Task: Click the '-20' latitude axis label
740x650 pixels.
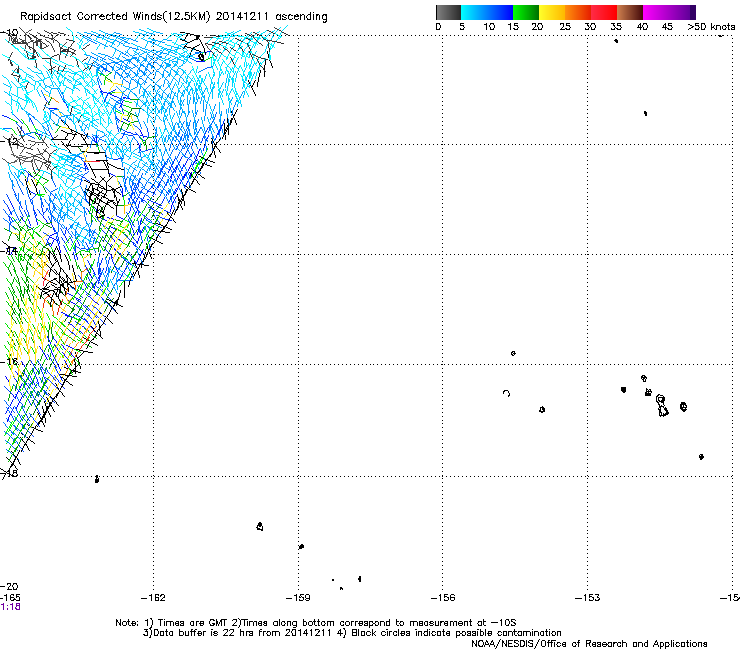Action: (x=9, y=587)
